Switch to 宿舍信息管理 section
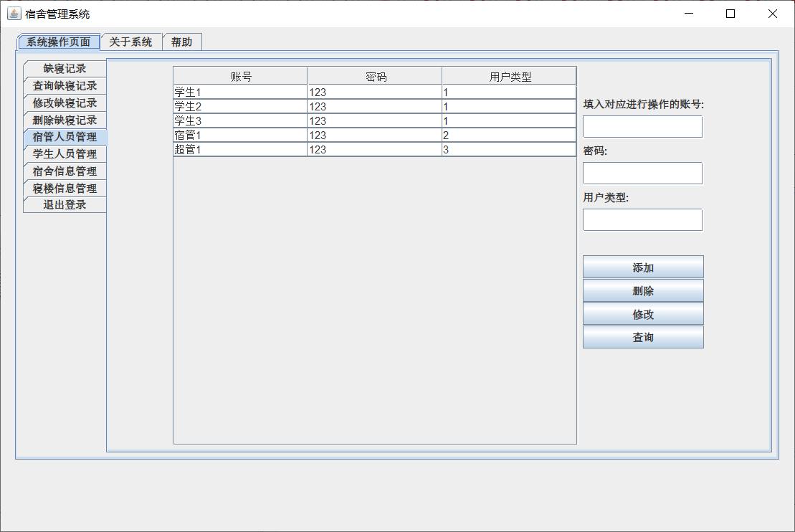Image resolution: width=795 pixels, height=532 pixels. pyautogui.click(x=64, y=171)
